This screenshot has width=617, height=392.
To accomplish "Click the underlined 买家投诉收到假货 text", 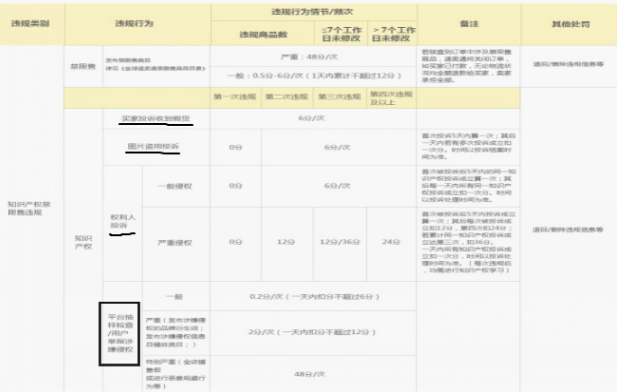I will (156, 118).
